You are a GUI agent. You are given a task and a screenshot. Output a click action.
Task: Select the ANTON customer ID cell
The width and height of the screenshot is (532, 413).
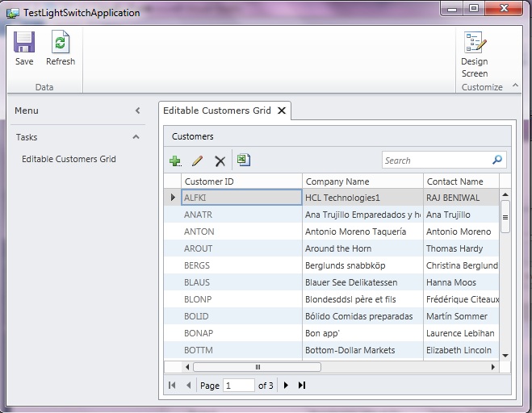241,232
